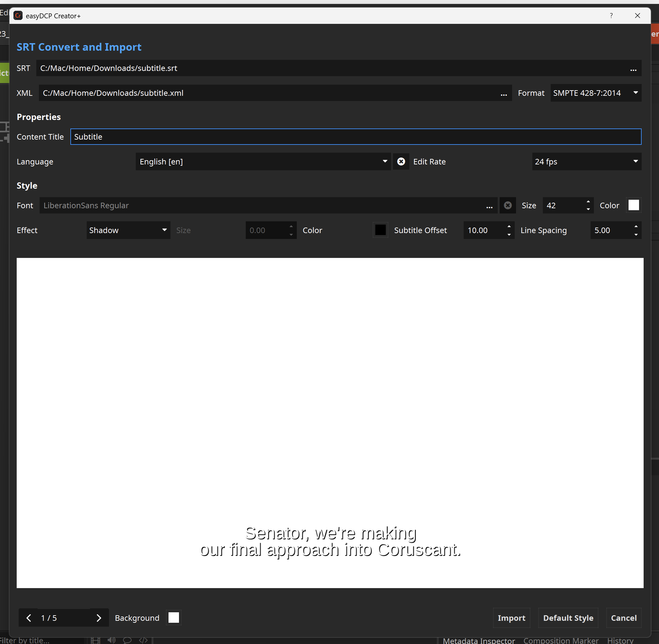659x644 pixels.
Task: Go to next subtitle preview arrow
Action: click(x=98, y=618)
